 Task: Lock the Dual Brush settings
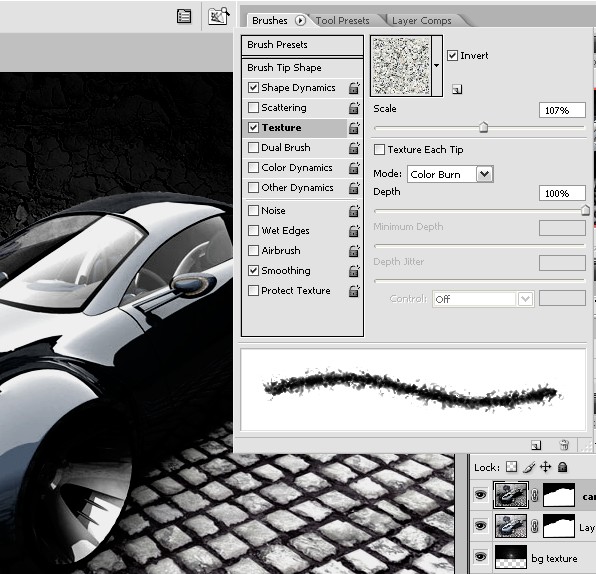[x=354, y=148]
